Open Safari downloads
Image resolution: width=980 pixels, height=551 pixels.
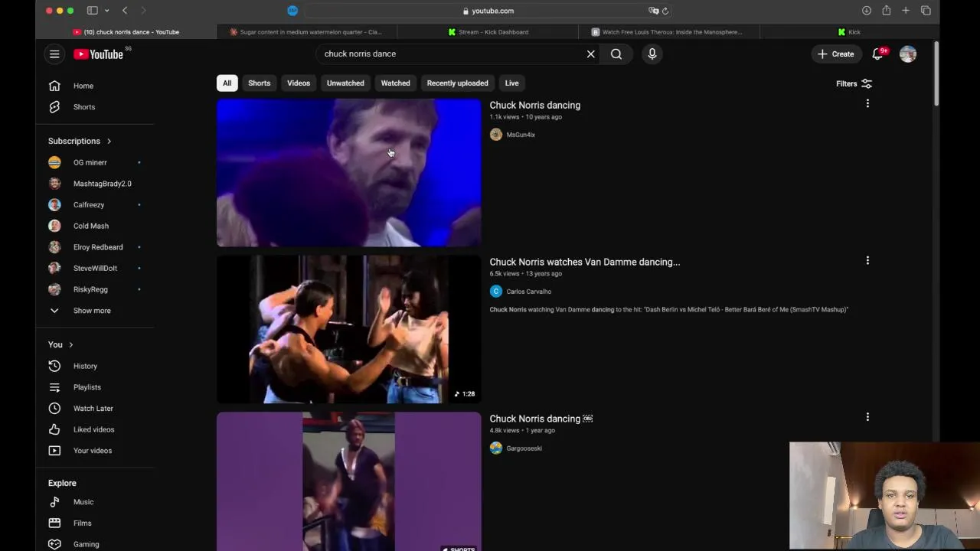pyautogui.click(x=867, y=11)
